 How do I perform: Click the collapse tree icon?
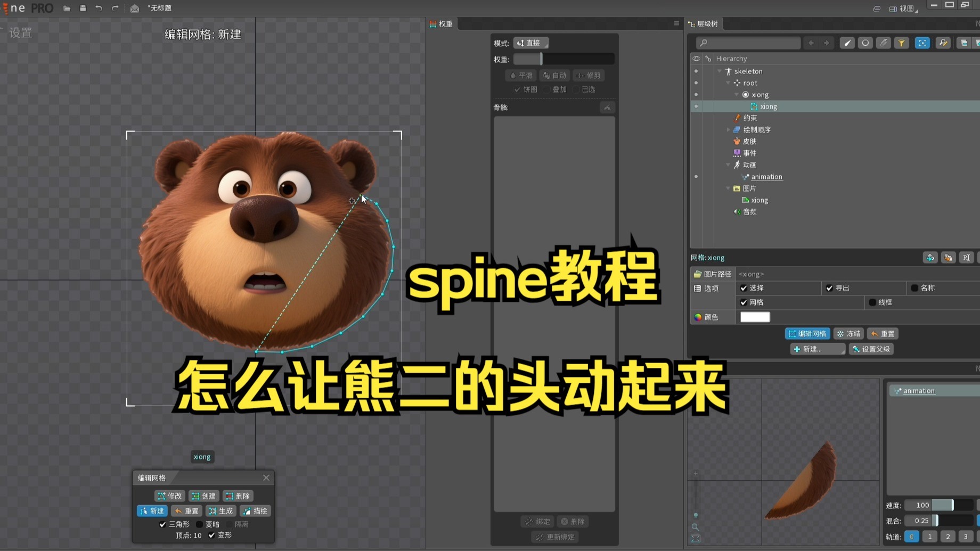coord(963,43)
